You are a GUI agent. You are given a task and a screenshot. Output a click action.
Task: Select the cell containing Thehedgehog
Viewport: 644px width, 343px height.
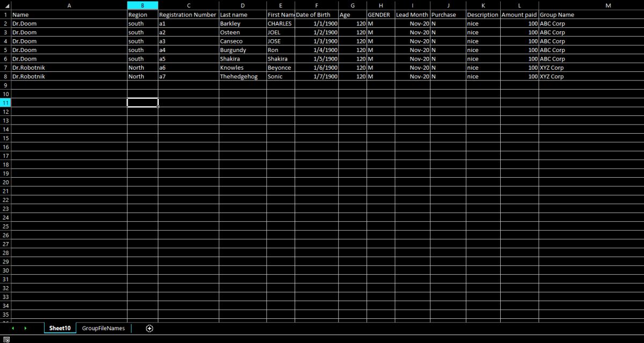(x=243, y=76)
